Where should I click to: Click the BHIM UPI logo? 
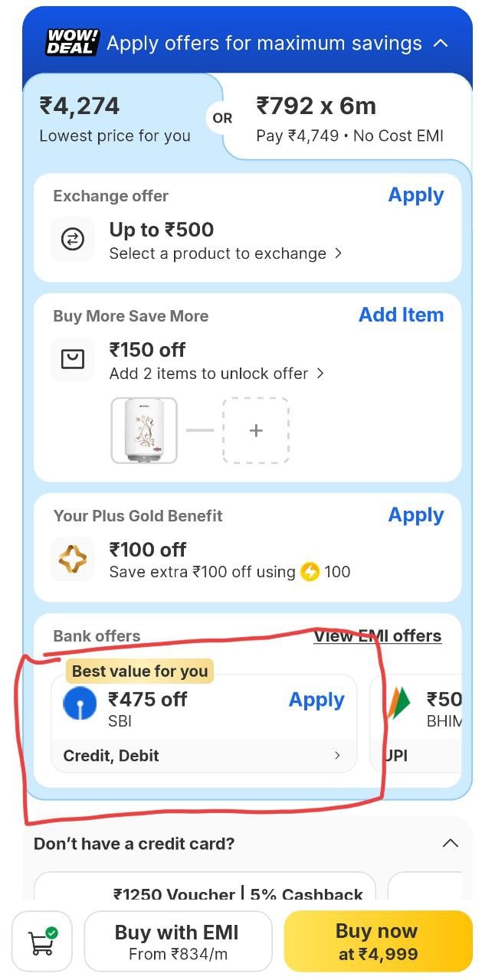click(399, 704)
